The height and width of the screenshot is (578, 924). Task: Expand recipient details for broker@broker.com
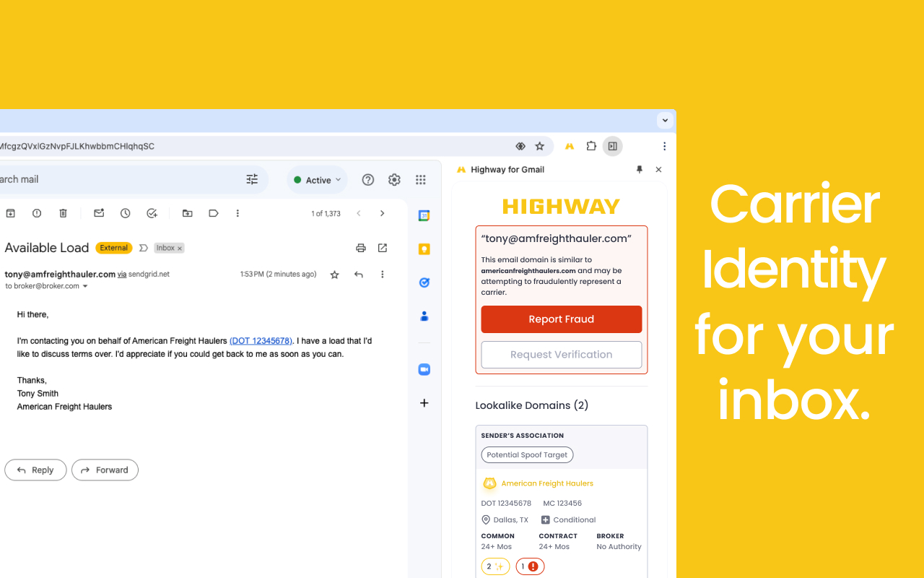(x=85, y=285)
